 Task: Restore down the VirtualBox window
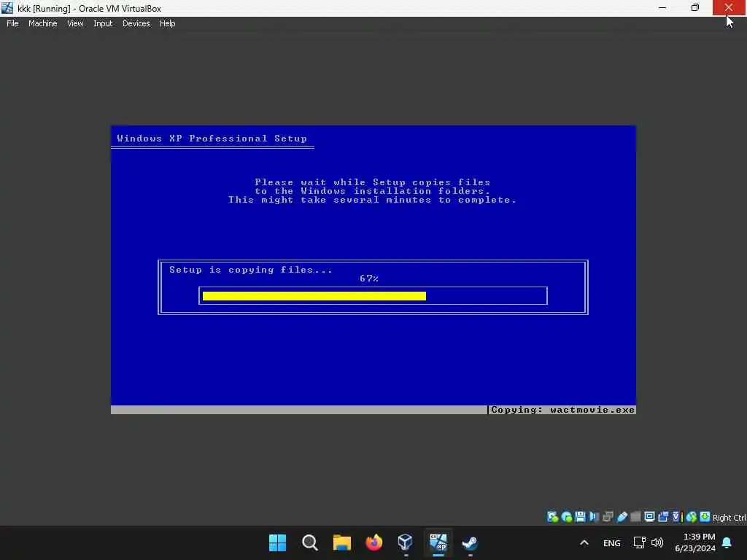pyautogui.click(x=695, y=7)
